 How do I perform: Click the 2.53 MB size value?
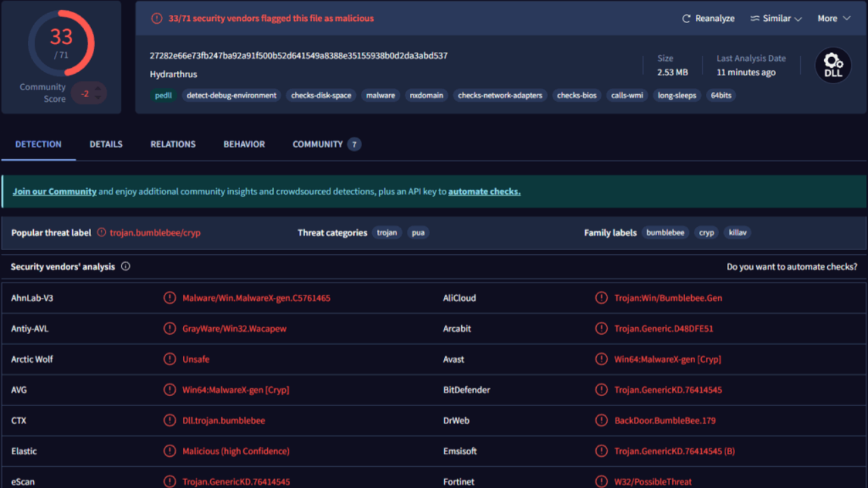[x=673, y=73]
